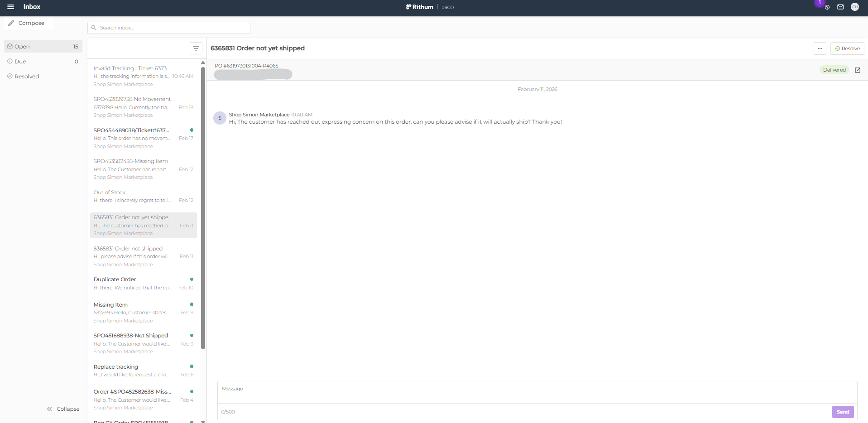Click the help question mark icon

[x=827, y=7]
